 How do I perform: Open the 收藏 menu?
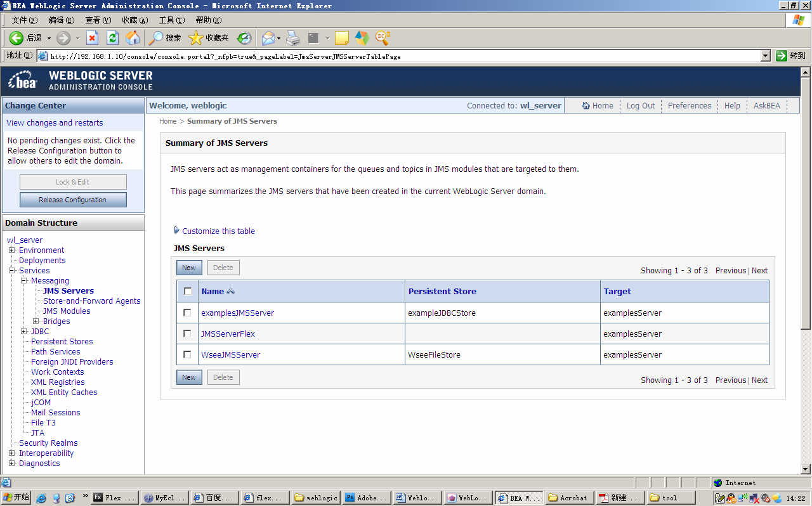tap(135, 20)
